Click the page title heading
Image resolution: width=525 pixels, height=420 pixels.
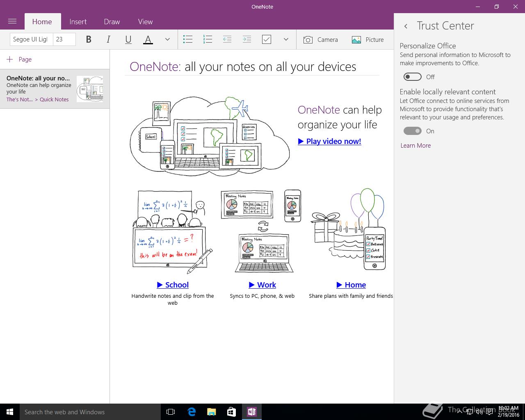tap(243, 67)
